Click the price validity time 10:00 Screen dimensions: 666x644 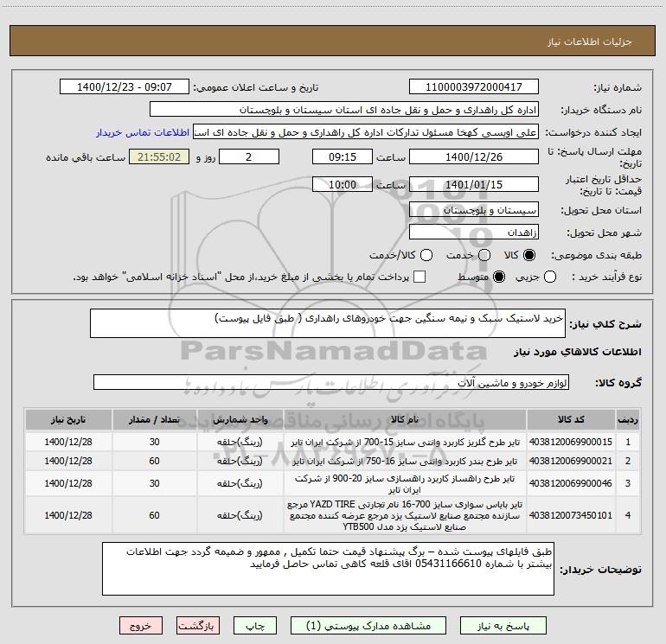coord(343,184)
